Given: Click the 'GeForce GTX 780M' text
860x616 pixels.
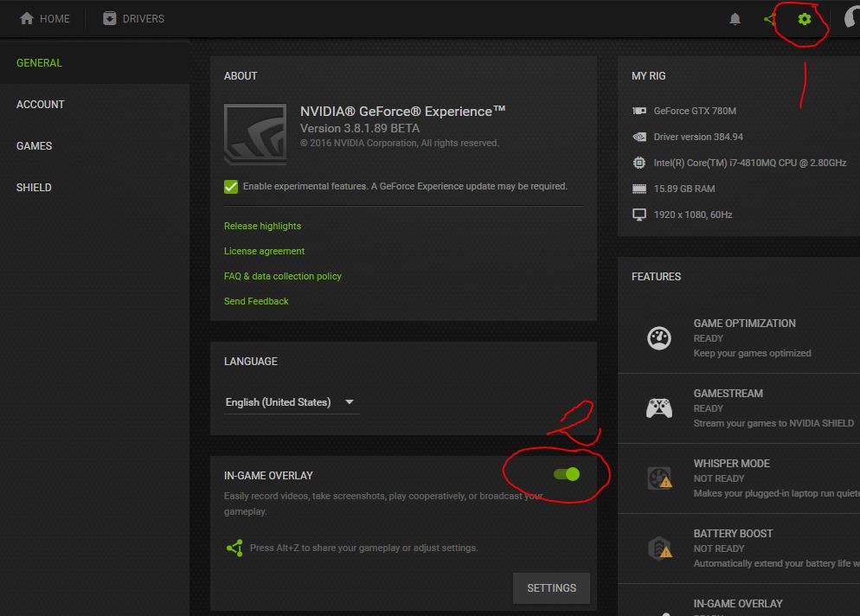Looking at the screenshot, I should [x=695, y=111].
